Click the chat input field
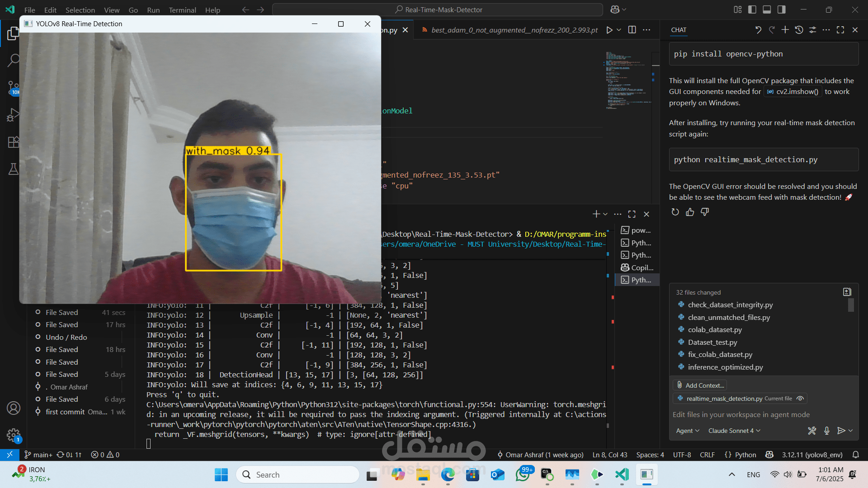 coord(763,414)
